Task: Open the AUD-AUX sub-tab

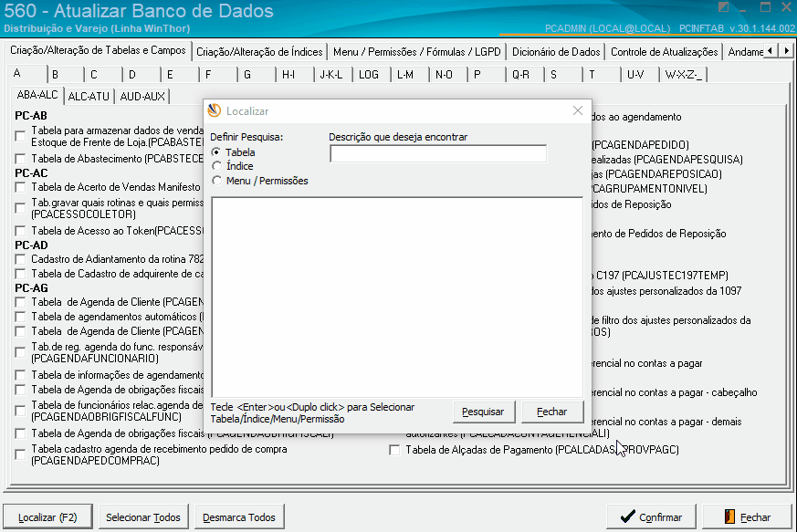Action: [142, 96]
